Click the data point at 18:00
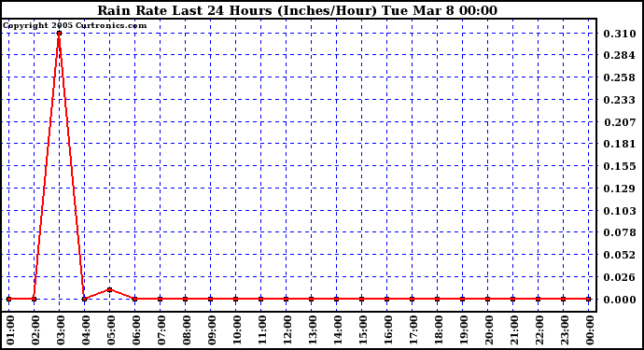The image size is (644, 350). point(437,299)
